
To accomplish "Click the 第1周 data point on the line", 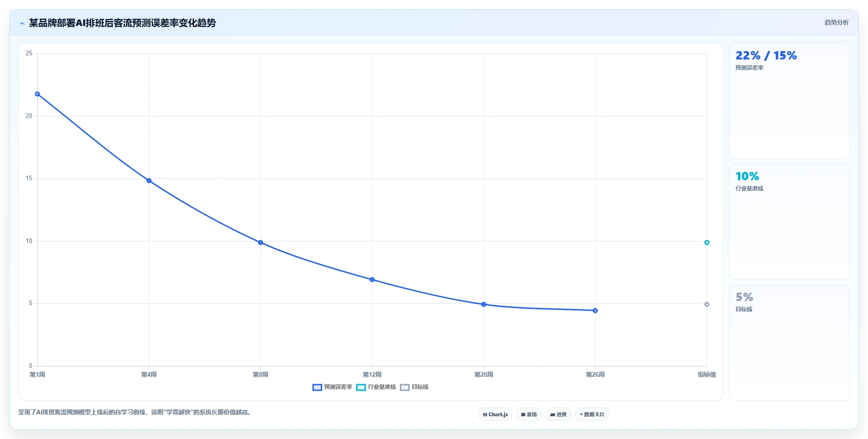I will (38, 94).
